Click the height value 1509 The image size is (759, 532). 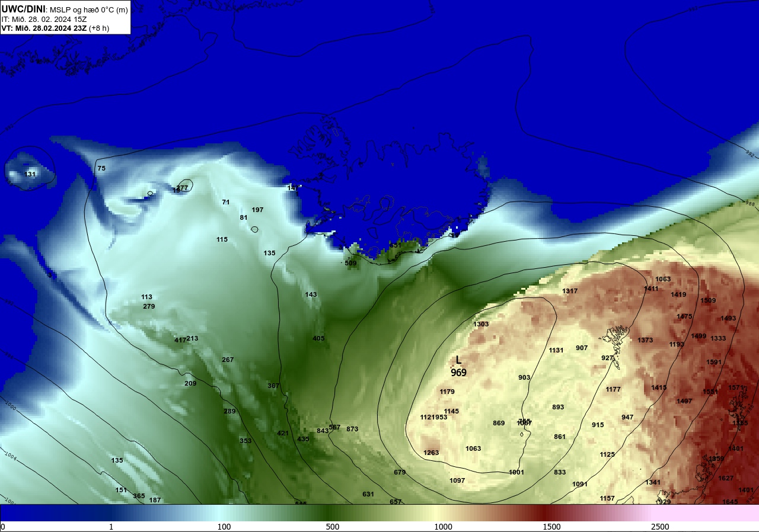(708, 300)
